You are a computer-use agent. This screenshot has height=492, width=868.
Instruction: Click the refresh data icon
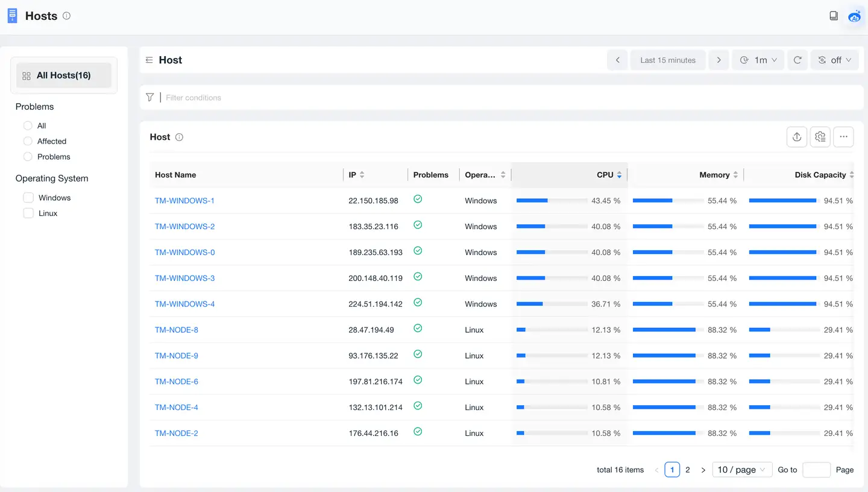coord(797,60)
